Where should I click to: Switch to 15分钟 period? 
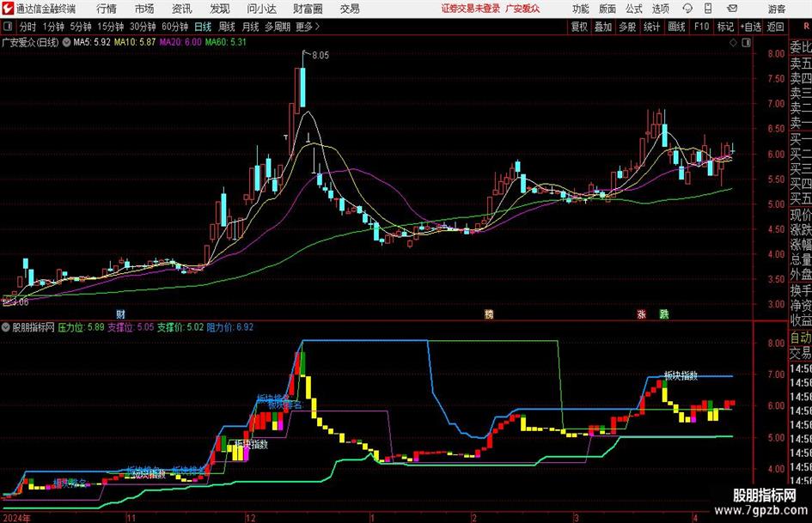click(110, 27)
